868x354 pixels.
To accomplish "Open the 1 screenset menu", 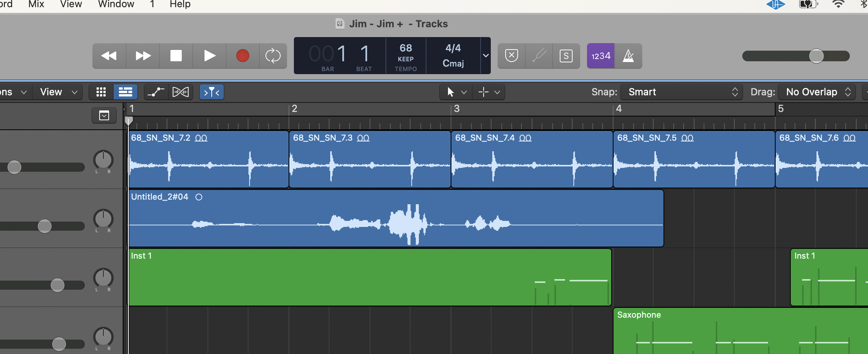I will [152, 4].
